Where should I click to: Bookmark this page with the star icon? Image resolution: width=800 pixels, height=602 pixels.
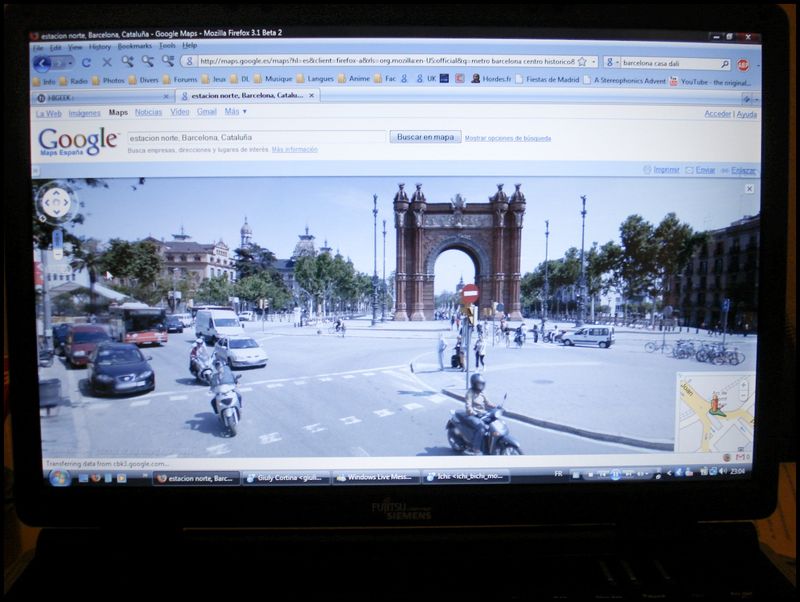582,62
